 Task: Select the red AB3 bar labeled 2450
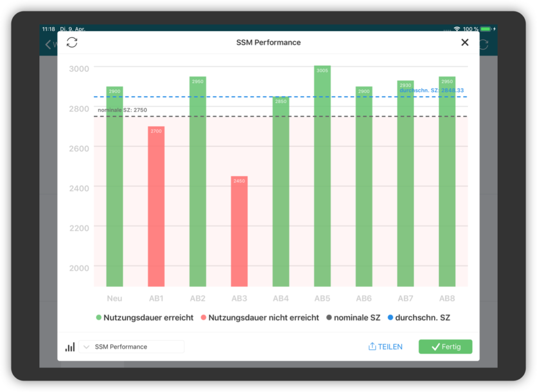239,231
